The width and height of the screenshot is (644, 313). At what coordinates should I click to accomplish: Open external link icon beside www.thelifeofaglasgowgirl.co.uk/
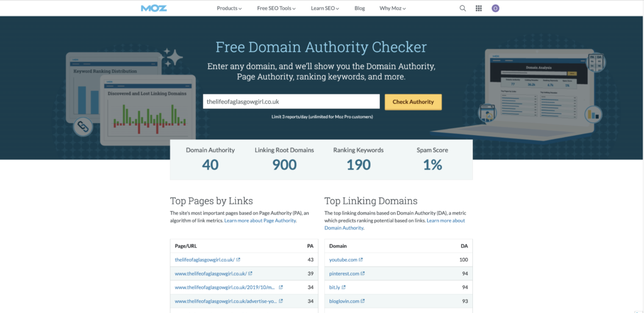coord(250,273)
